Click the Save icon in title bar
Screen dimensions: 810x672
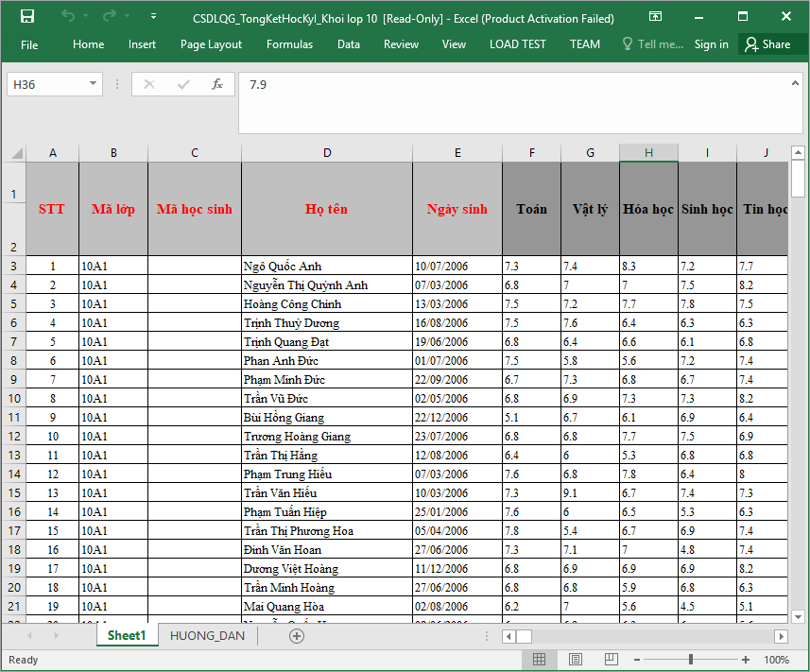(x=26, y=17)
